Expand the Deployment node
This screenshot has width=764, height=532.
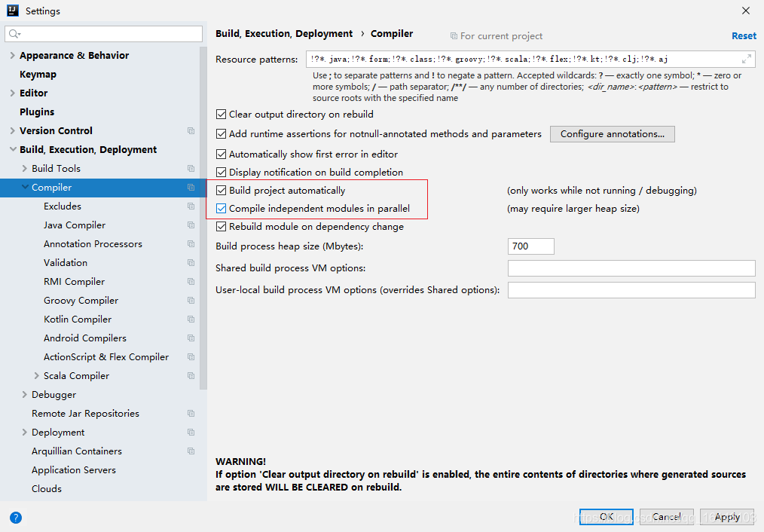(x=24, y=432)
